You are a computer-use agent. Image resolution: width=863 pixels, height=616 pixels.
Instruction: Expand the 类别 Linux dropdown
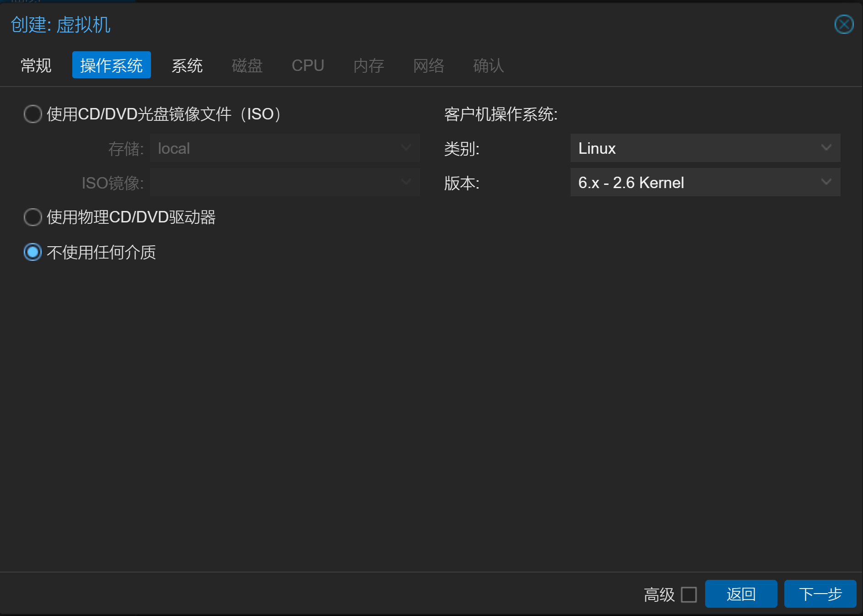(705, 148)
